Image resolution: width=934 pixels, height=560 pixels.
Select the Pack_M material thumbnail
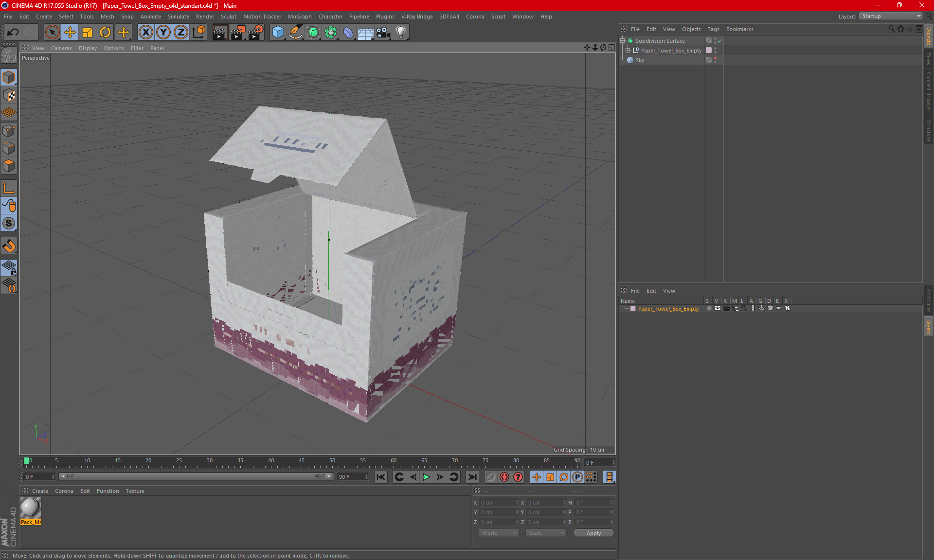[31, 508]
